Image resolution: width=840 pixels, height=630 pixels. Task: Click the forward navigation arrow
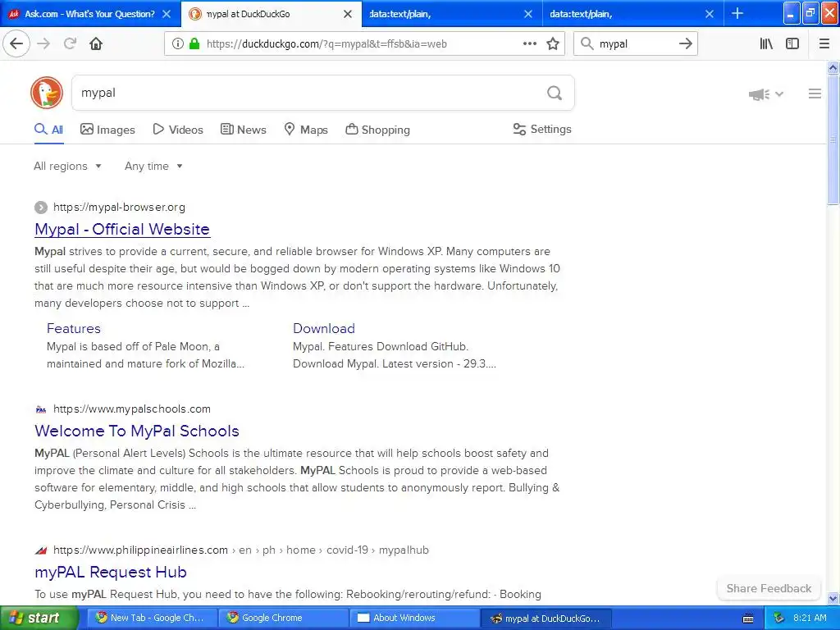pos(43,44)
